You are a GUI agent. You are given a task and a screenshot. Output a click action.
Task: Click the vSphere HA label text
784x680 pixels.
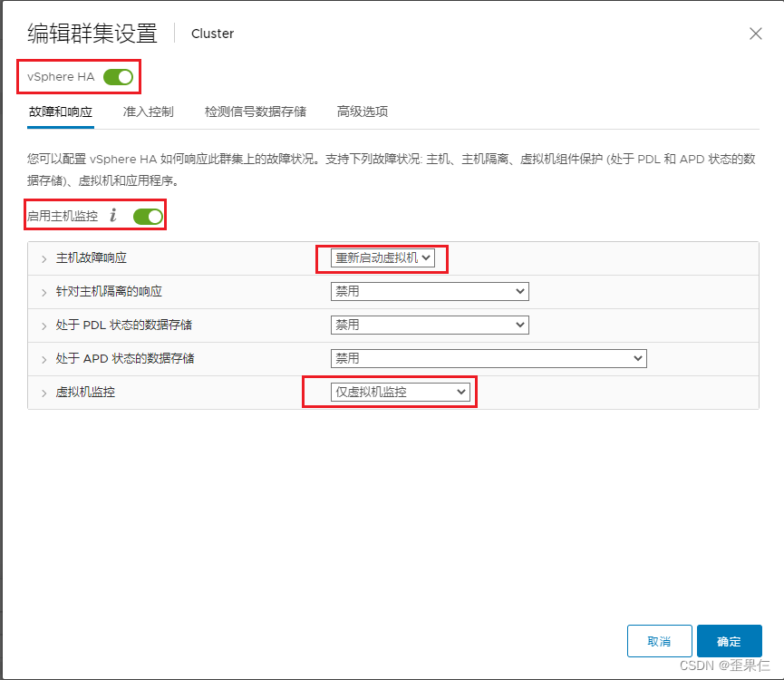click(x=61, y=77)
